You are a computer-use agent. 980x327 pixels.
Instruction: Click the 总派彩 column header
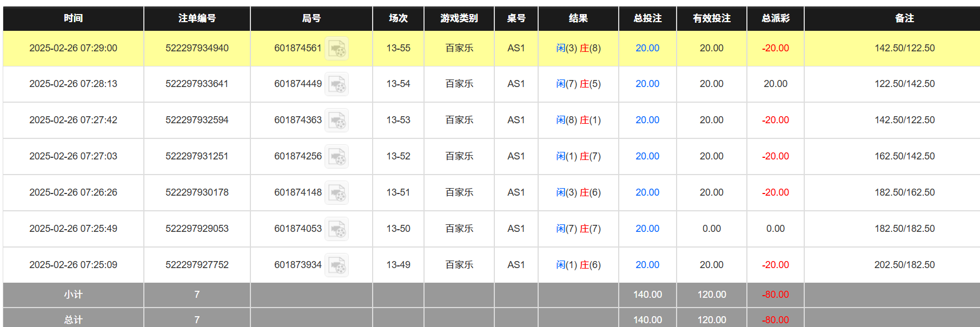(x=776, y=18)
